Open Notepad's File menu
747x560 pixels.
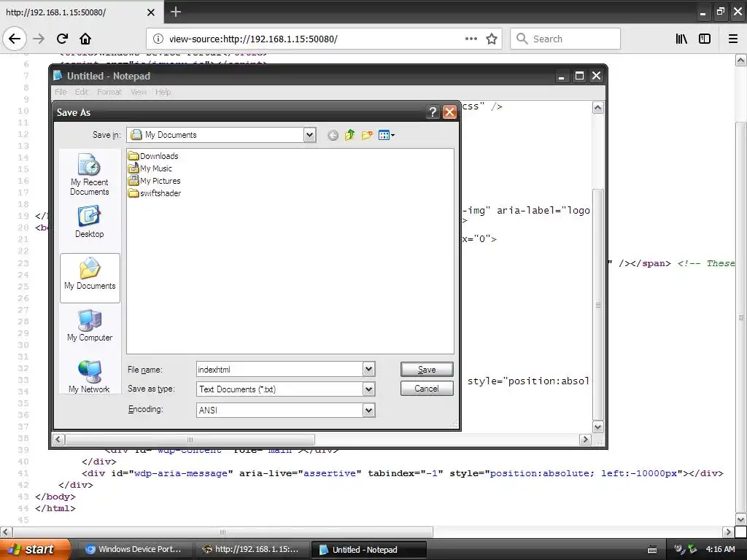tap(61, 92)
